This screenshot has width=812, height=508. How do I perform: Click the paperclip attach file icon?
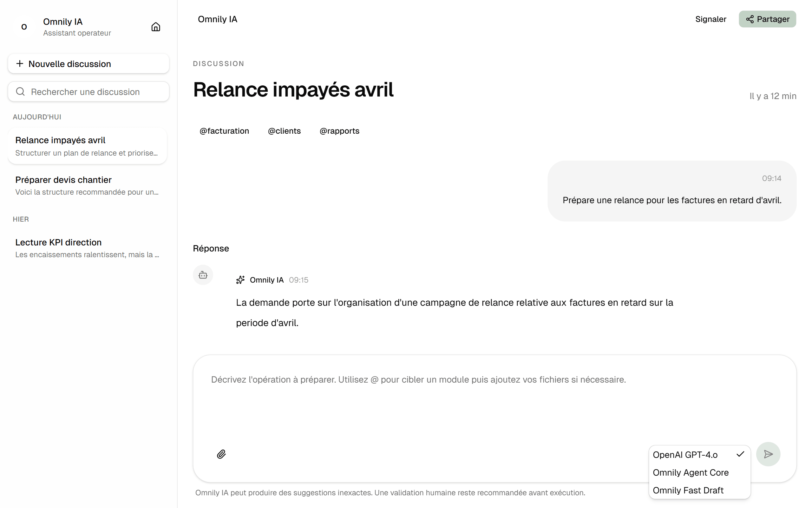pos(221,454)
